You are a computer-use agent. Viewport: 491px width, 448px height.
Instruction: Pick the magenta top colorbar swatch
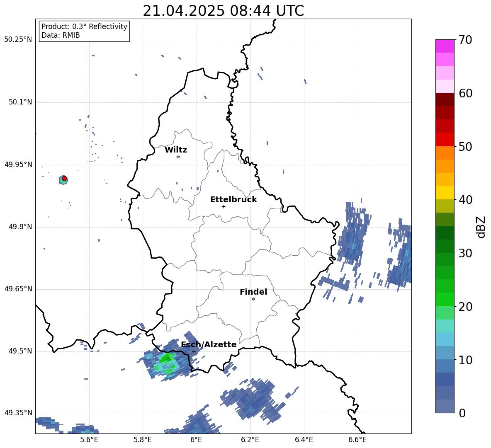[x=445, y=46]
